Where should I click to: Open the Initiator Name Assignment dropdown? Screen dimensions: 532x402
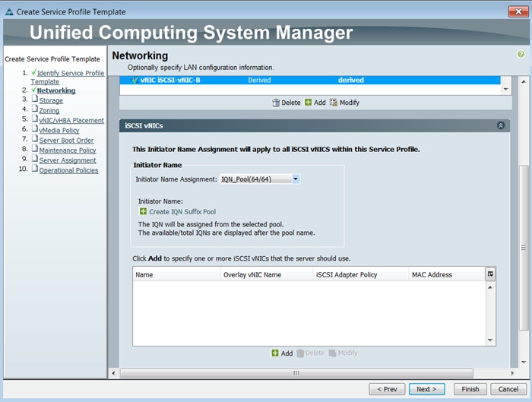click(x=296, y=179)
